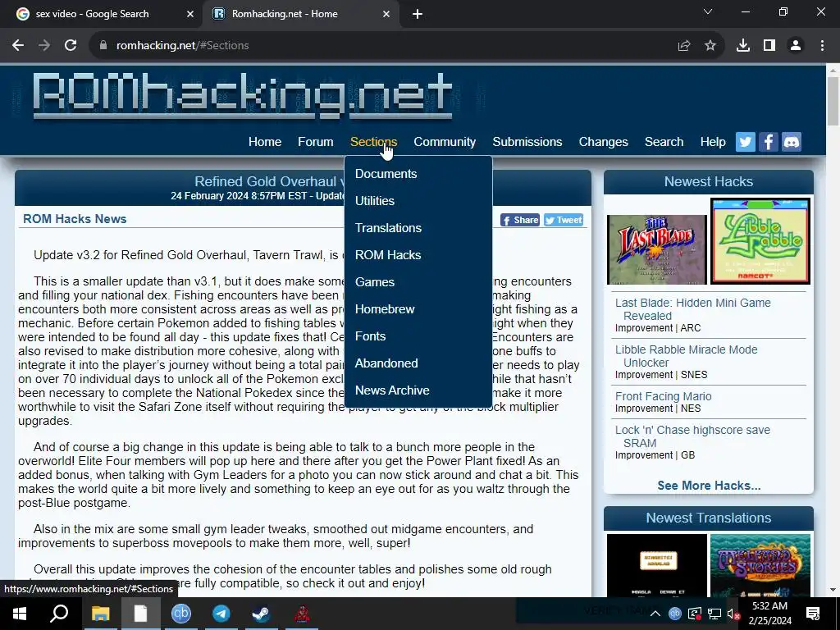Open Telegram from the taskbar
840x630 pixels.
pyautogui.click(x=221, y=614)
